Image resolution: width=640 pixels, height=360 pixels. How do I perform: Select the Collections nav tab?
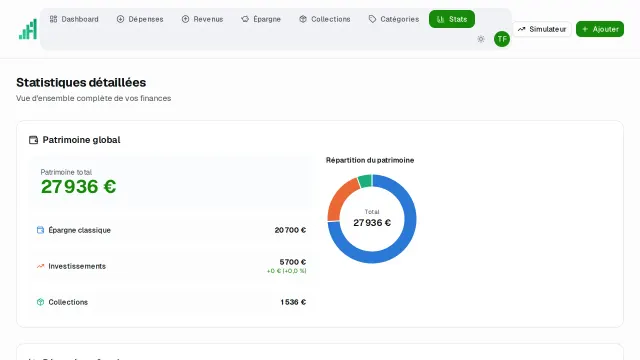coord(325,19)
